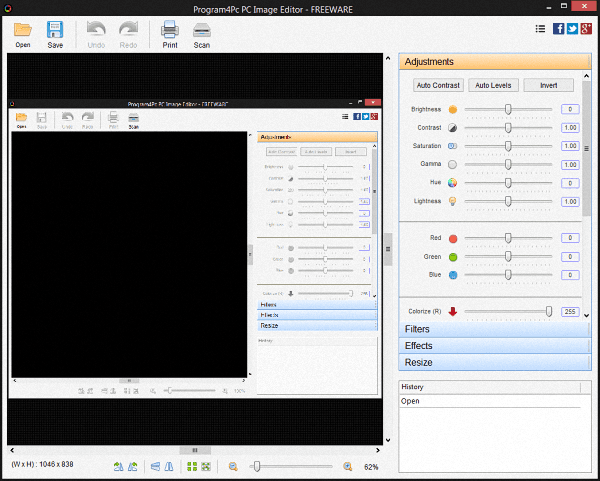Click the Gamma gray circle icon
The height and width of the screenshot is (481, 600).
(453, 165)
